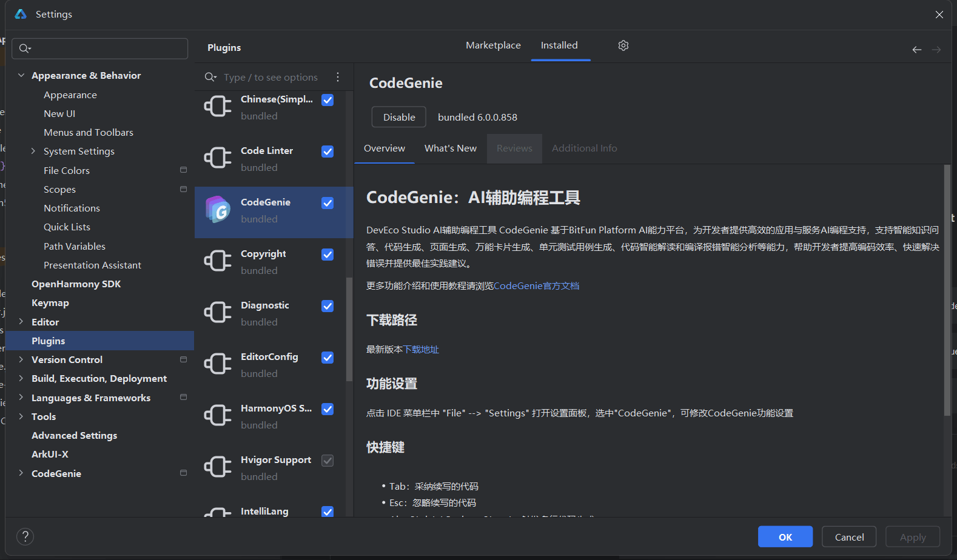The image size is (957, 560).
Task: Open the Additional Info tab
Action: point(585,148)
